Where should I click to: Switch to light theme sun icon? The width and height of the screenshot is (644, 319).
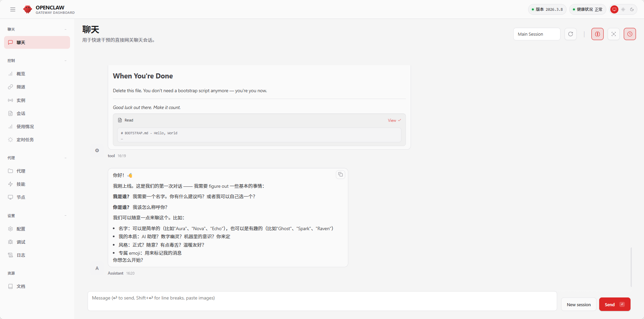(623, 9)
